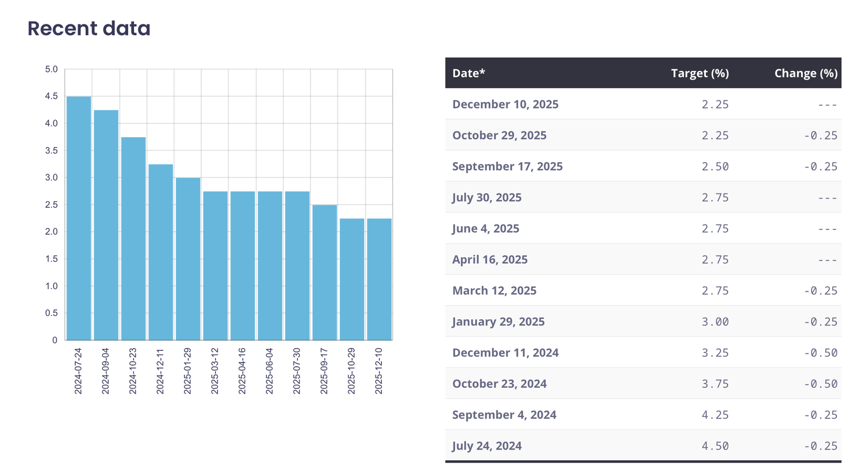
Task: Click the 2024-09-04 x-axis label
Action: click(x=105, y=371)
